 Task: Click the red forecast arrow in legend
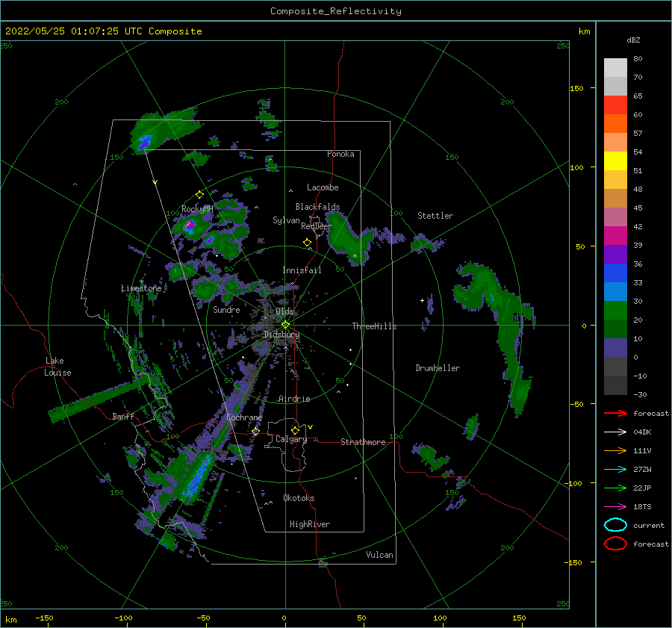(615, 413)
